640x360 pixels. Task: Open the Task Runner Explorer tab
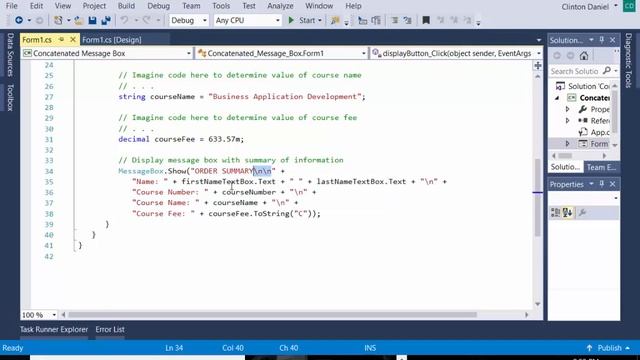(x=54, y=329)
